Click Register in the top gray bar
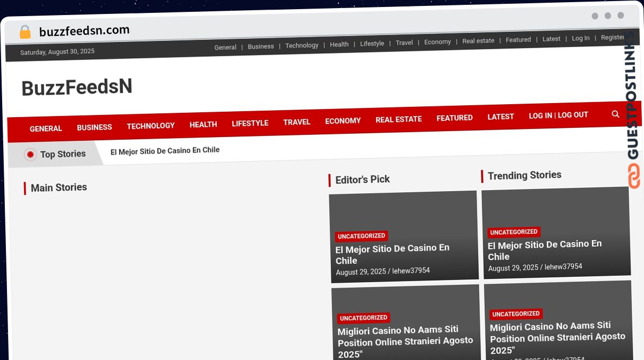This screenshot has width=644, height=360. click(x=612, y=38)
